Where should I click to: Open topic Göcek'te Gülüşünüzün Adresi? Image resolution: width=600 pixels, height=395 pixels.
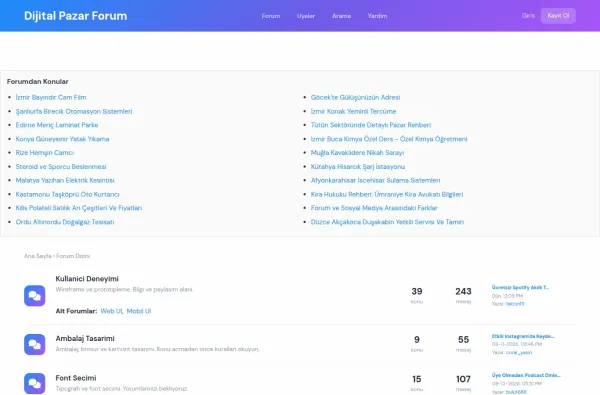(x=355, y=97)
